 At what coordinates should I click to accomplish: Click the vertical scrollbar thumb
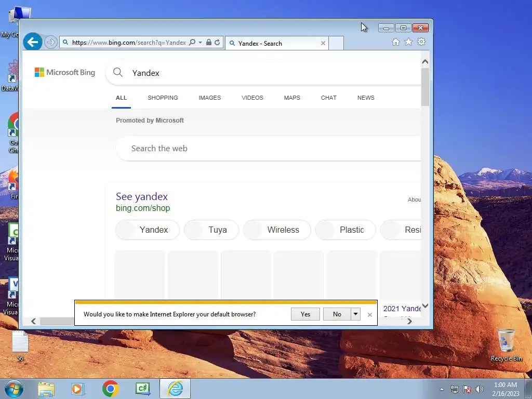click(x=425, y=87)
